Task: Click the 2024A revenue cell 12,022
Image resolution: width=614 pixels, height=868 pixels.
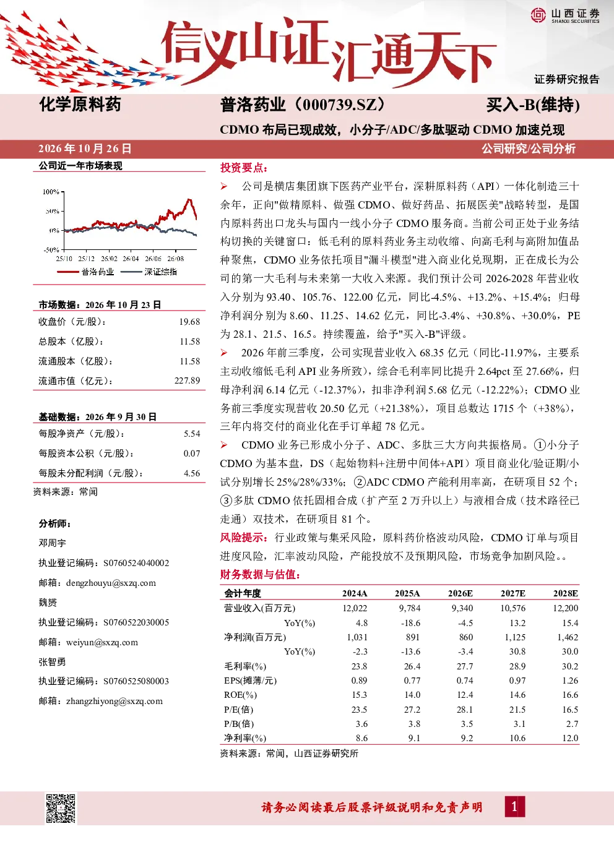Action: coord(355,608)
